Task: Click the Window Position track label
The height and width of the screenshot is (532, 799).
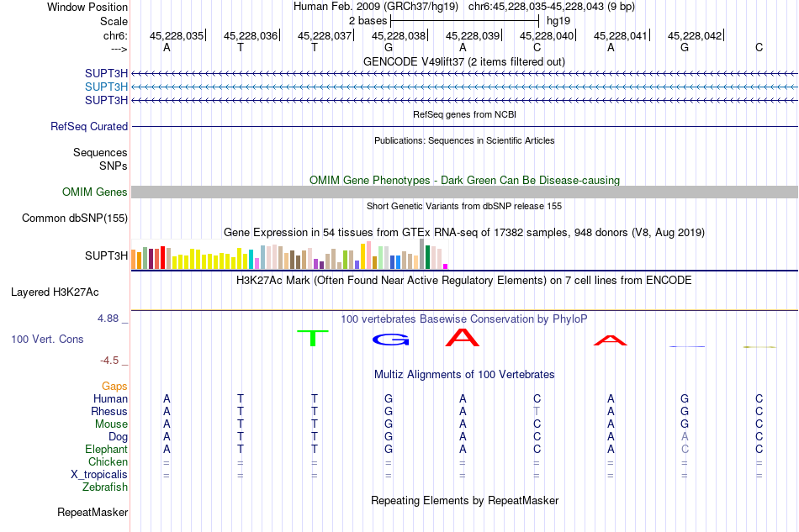Action: coord(87,7)
